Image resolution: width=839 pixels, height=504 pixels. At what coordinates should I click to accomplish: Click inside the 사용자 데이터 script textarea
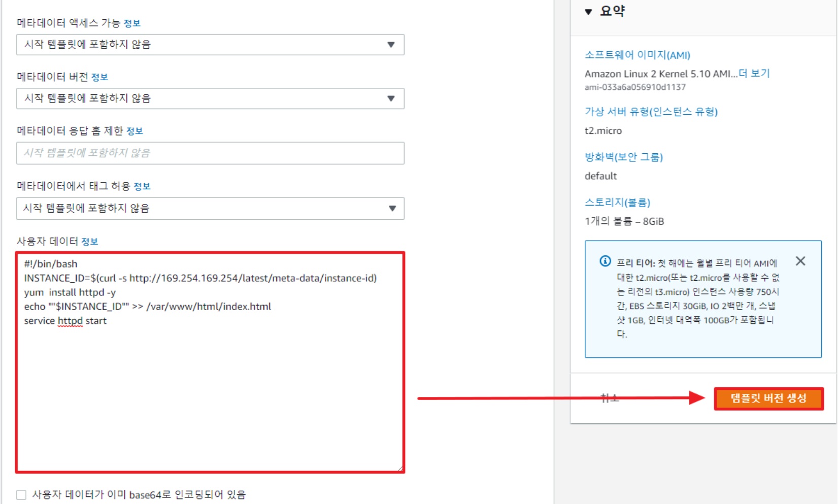[x=210, y=362]
